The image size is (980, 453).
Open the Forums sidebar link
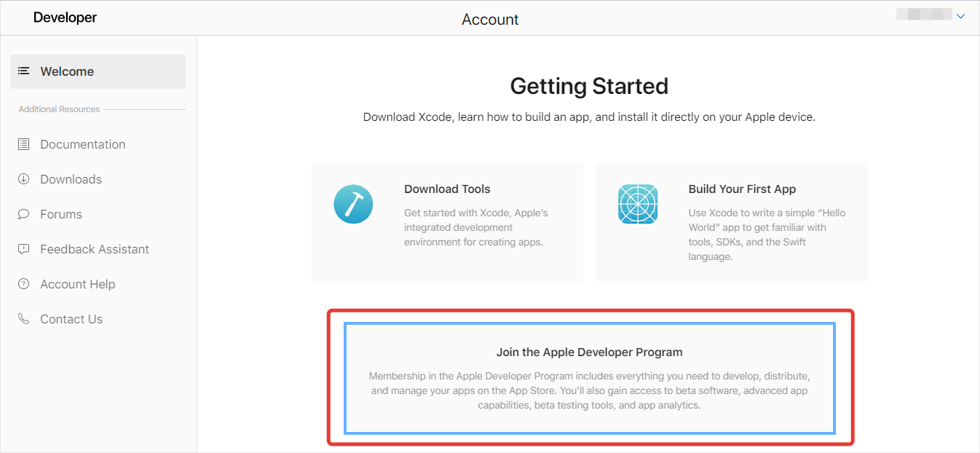pos(61,214)
